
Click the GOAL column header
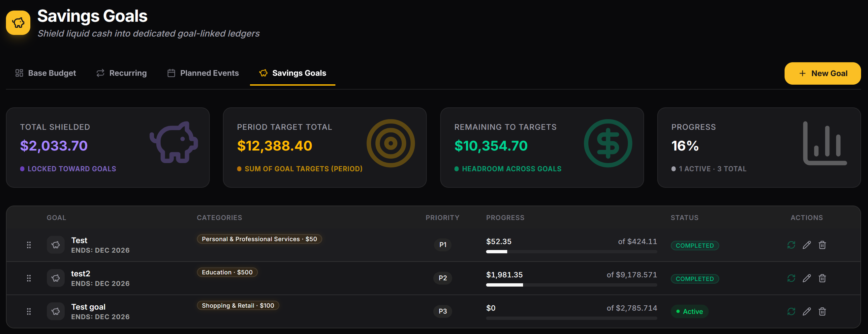click(x=56, y=217)
